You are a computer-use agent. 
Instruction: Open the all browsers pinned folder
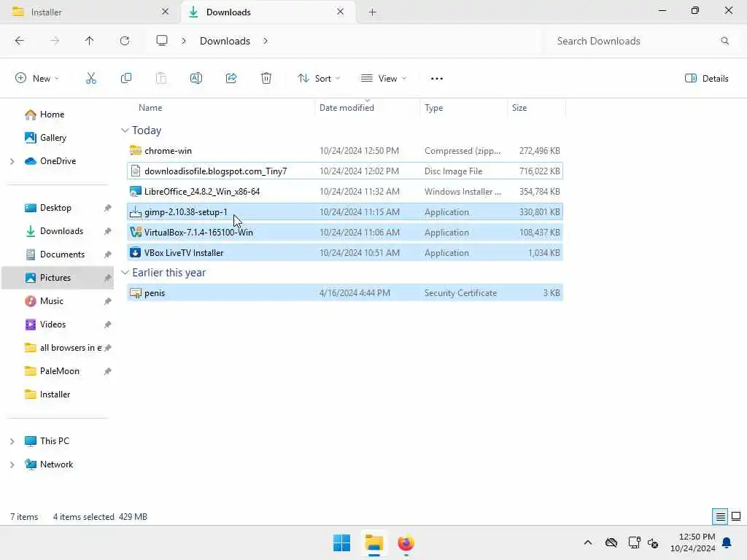pyautogui.click(x=71, y=348)
